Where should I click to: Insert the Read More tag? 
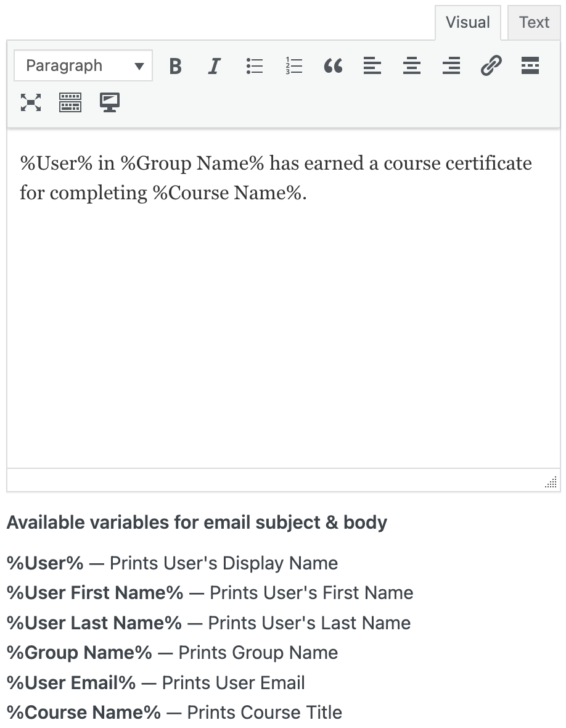coord(530,65)
